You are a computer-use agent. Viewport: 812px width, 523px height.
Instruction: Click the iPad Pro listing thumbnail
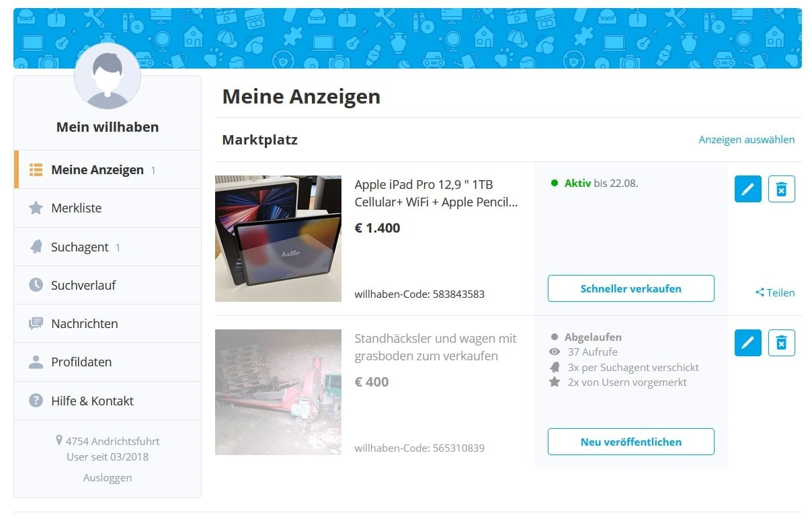pos(278,239)
